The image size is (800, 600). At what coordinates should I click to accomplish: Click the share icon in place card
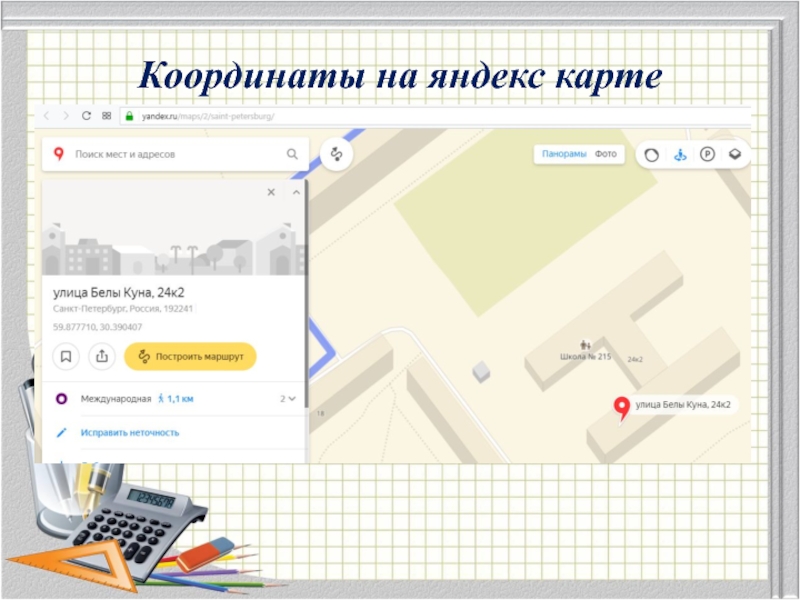click(x=101, y=356)
